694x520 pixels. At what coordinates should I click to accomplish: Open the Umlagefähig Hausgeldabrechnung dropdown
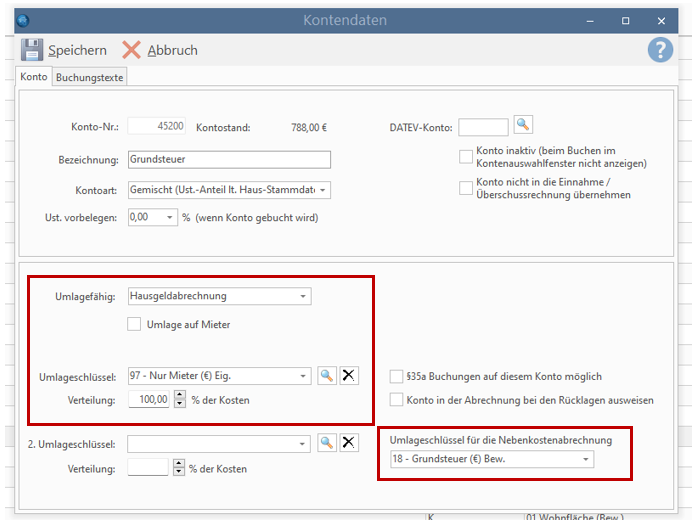pos(303,296)
